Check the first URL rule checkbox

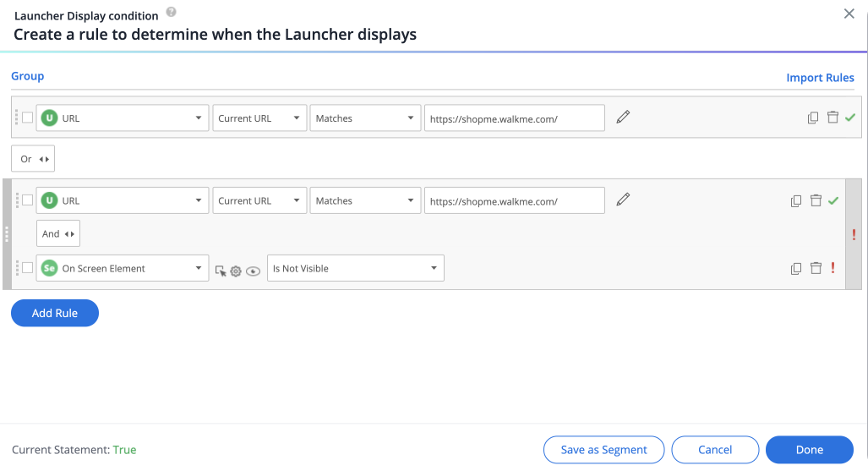(x=28, y=118)
